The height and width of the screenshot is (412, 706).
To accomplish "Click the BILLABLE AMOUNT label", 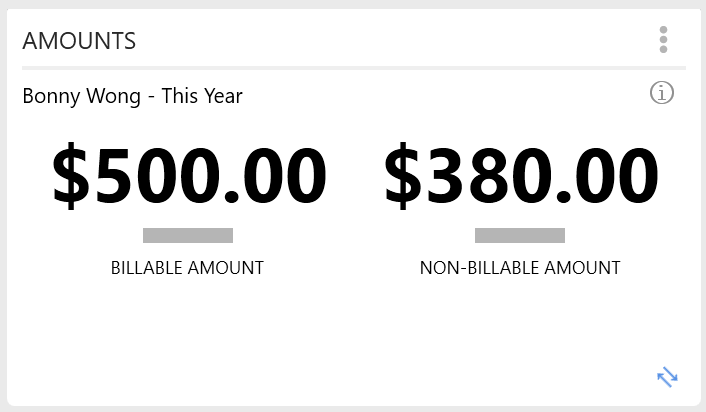I will point(187,268).
